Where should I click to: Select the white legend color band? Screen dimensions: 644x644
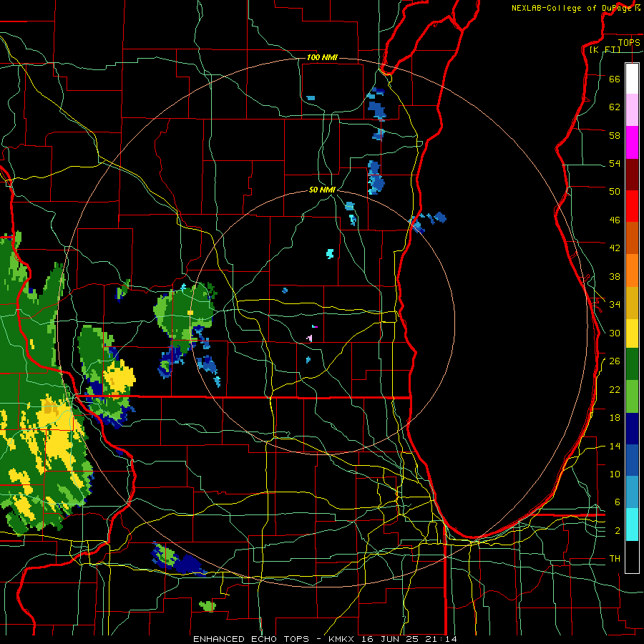pyautogui.click(x=632, y=79)
